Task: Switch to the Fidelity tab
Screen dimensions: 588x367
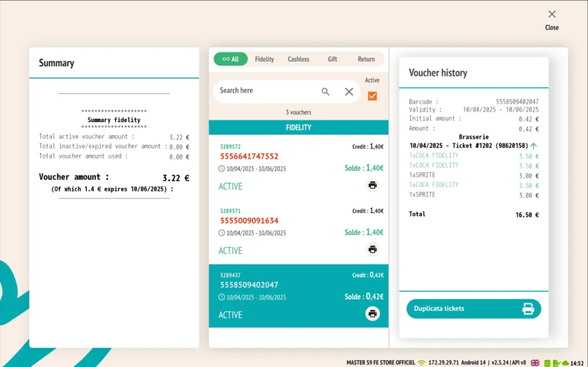Action: [x=265, y=59]
